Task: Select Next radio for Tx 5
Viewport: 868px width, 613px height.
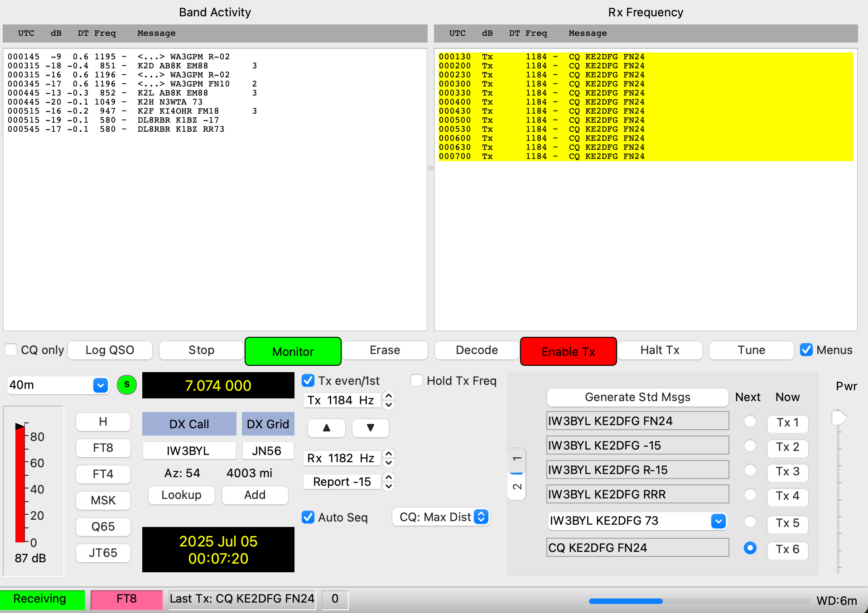Action: (x=750, y=522)
